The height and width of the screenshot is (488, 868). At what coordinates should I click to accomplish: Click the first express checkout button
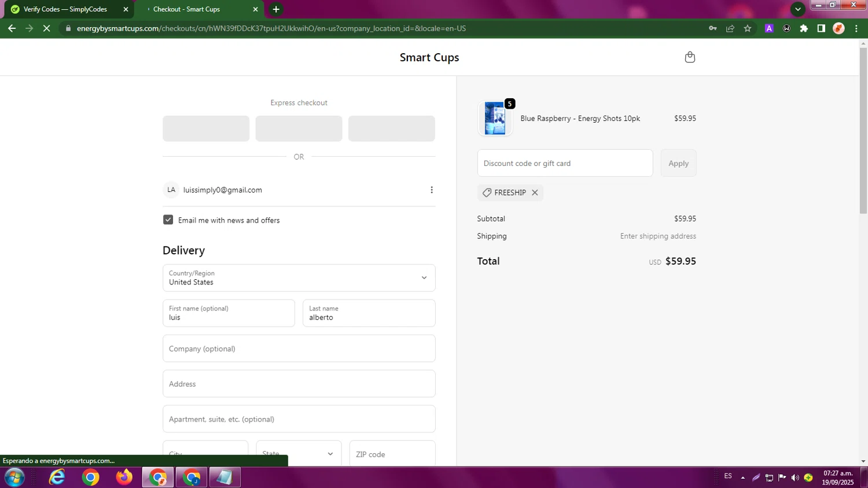pos(206,128)
